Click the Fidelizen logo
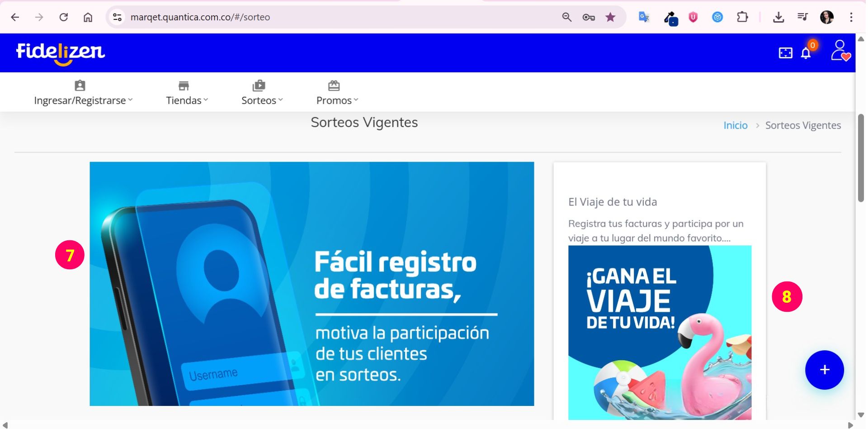The image size is (868, 429). [61, 54]
